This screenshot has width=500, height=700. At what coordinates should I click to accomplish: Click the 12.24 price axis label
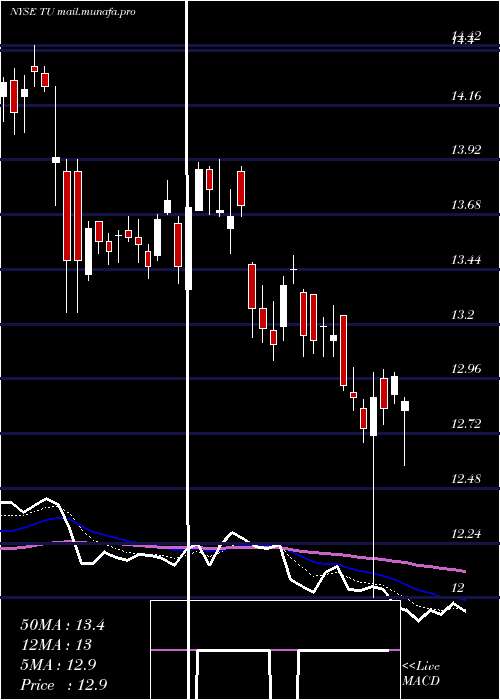[466, 533]
